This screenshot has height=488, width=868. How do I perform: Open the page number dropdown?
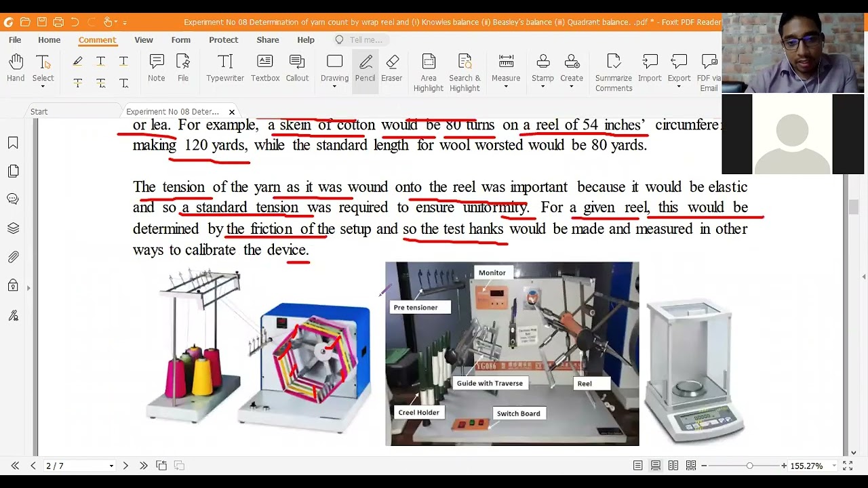point(111,466)
